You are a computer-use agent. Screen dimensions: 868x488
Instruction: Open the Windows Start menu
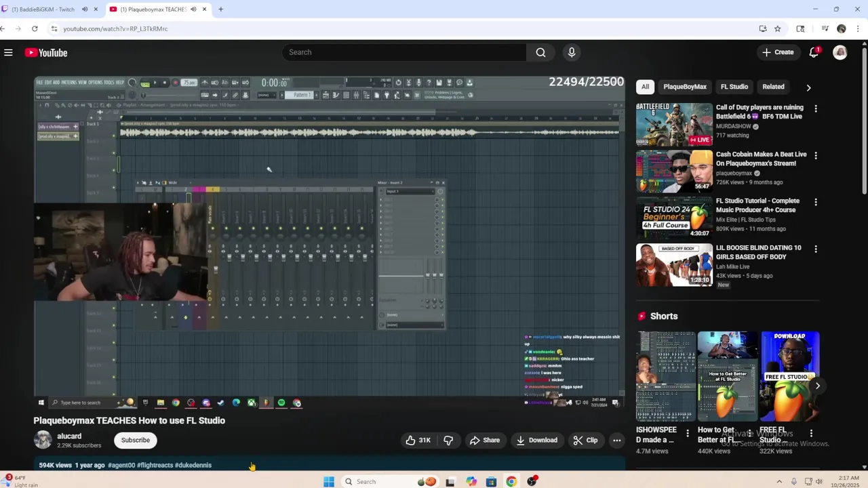point(329,481)
